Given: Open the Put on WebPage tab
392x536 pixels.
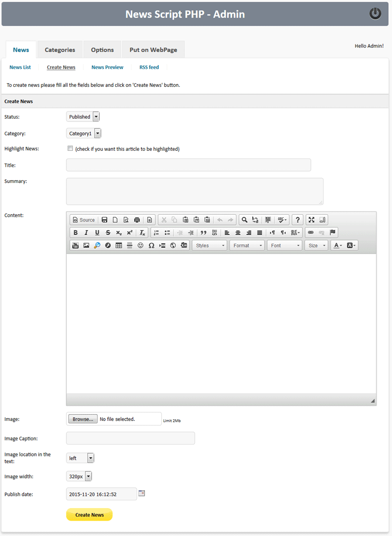Looking at the screenshot, I should click(153, 50).
